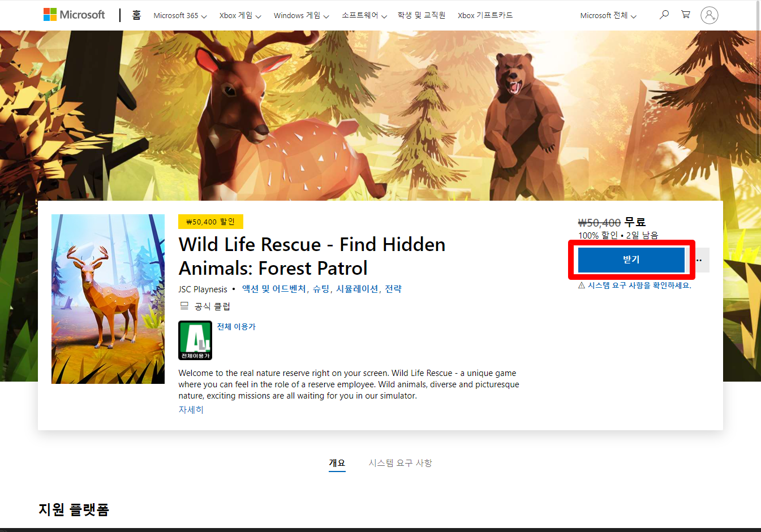
Task: Click the deer game cover thumbnail
Action: 108,299
